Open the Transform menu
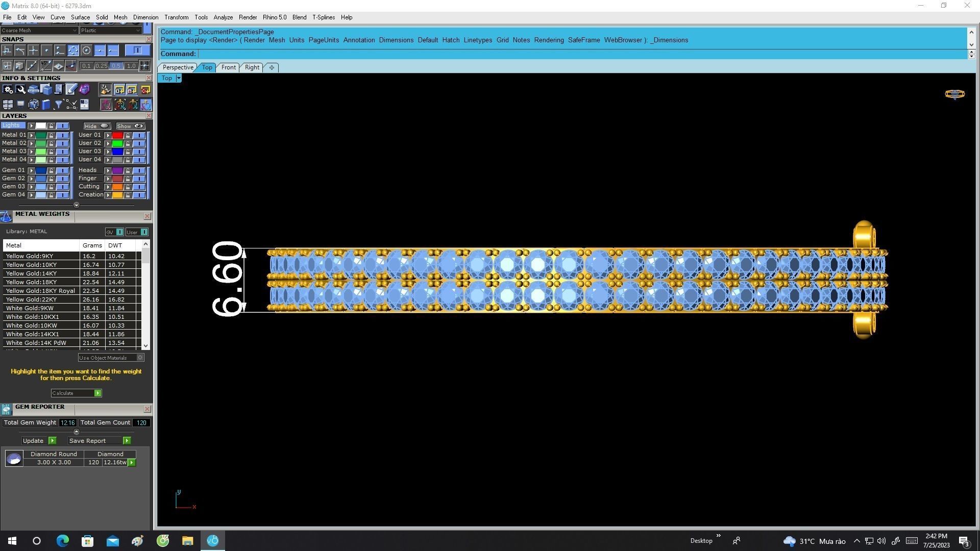The height and width of the screenshot is (551, 980). [176, 17]
